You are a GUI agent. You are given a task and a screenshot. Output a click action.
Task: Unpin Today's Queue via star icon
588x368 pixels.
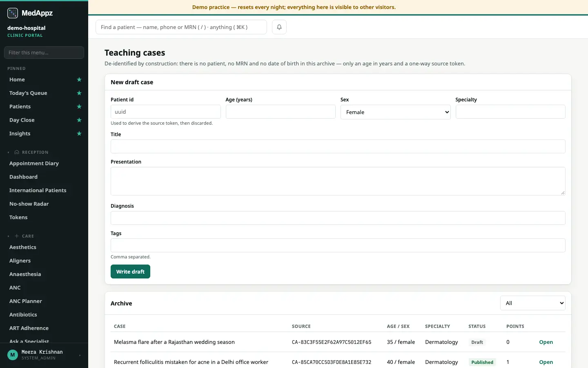(x=79, y=93)
